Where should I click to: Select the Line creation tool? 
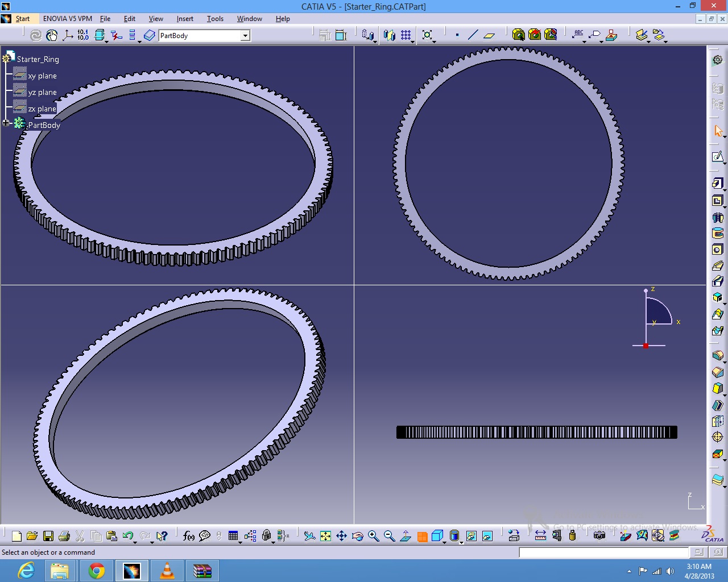[x=473, y=35]
